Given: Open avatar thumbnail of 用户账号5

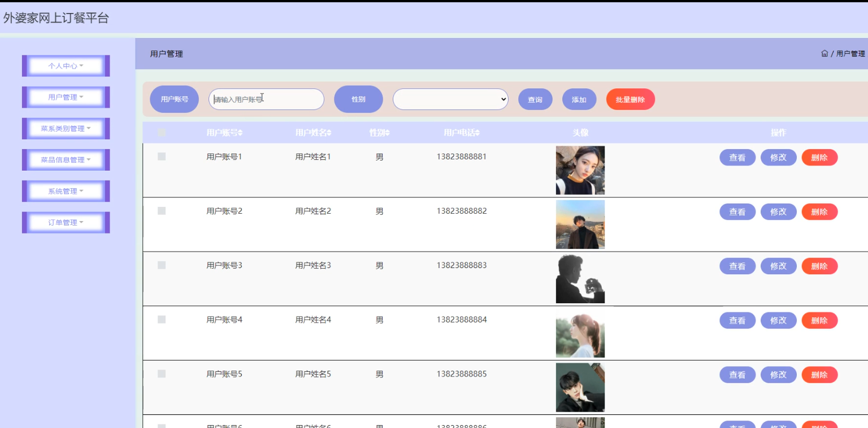Looking at the screenshot, I should point(580,387).
